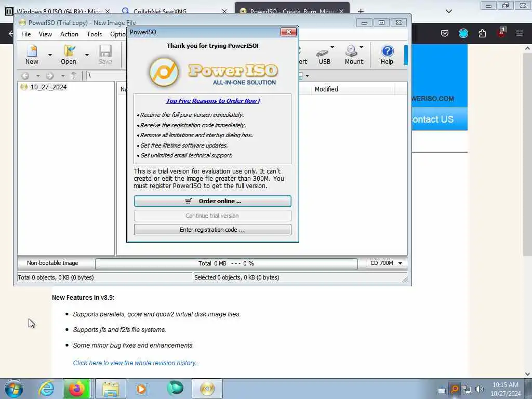The height and width of the screenshot is (399, 532).
Task: Open the Windows Start button
Action: (x=14, y=389)
